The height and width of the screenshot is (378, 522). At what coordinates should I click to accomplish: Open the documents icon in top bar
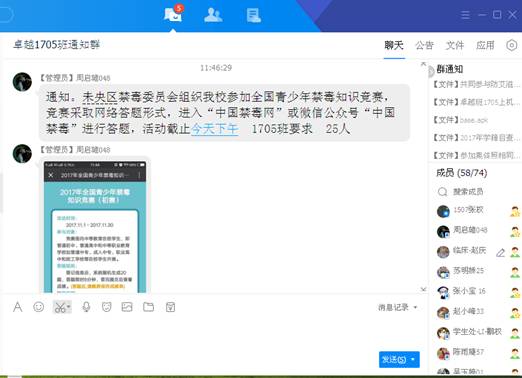coord(253,15)
